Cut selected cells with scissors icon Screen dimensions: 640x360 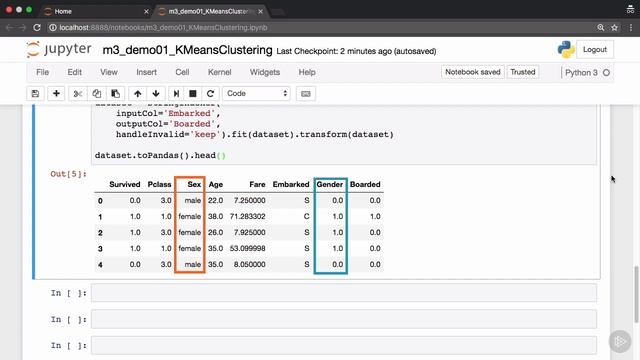tap(78, 93)
